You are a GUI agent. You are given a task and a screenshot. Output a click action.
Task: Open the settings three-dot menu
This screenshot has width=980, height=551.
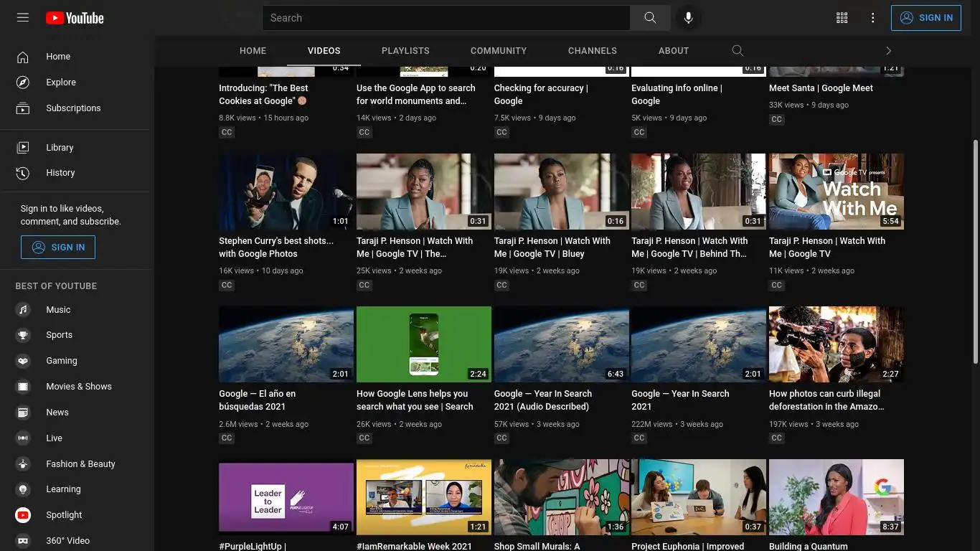(873, 18)
